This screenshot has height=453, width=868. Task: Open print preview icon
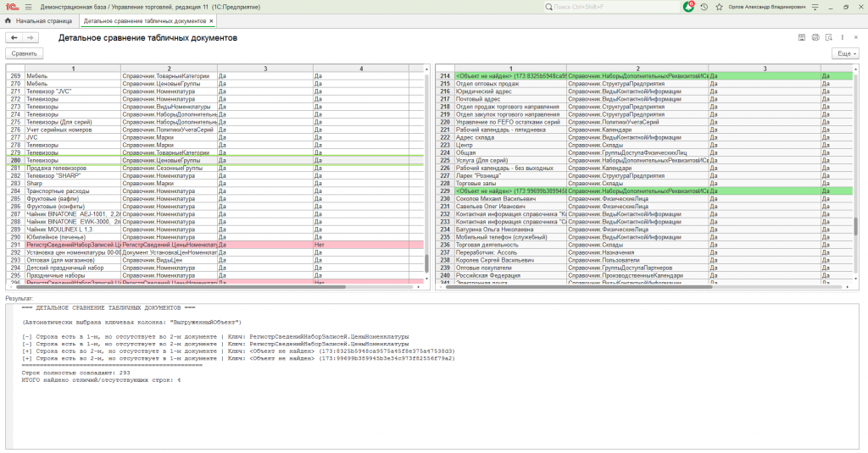828,38
